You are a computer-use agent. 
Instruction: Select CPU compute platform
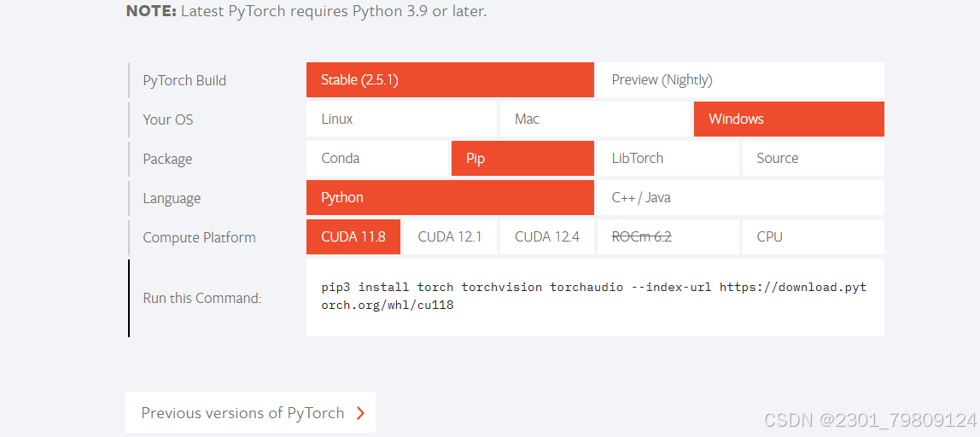click(814, 237)
